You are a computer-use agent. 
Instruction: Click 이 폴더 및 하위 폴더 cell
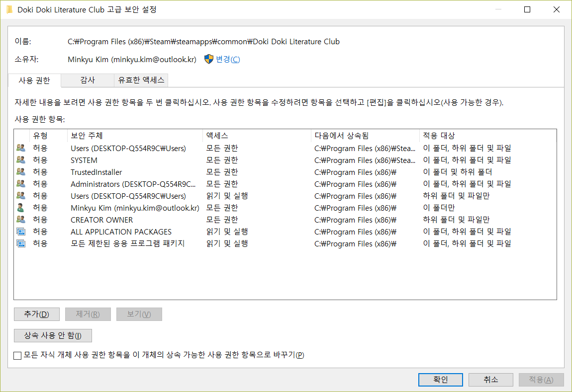click(458, 172)
